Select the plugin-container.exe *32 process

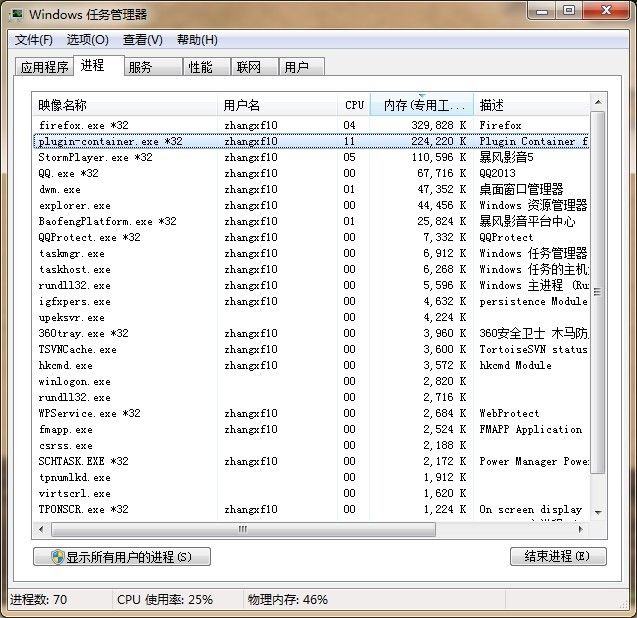(311, 141)
